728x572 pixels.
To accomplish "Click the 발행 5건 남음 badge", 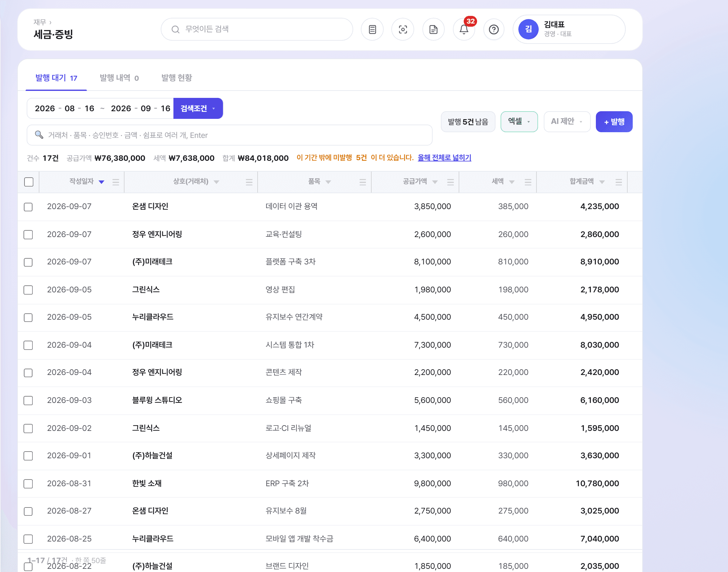I will click(468, 122).
